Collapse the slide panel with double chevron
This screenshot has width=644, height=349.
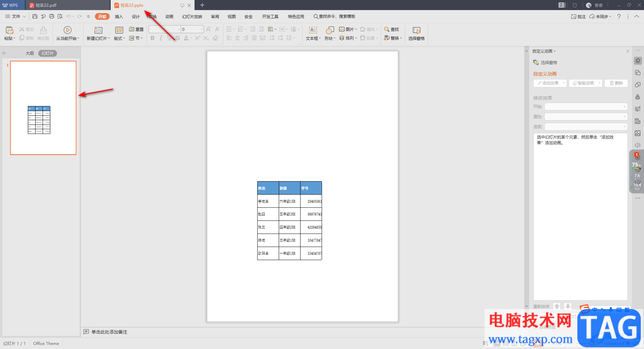tap(4, 53)
